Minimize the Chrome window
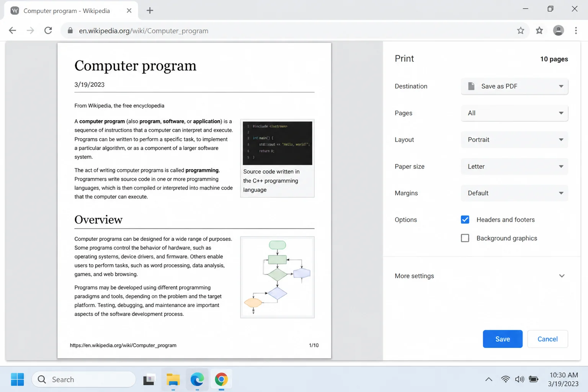This screenshot has height=392, width=588. 526,9
